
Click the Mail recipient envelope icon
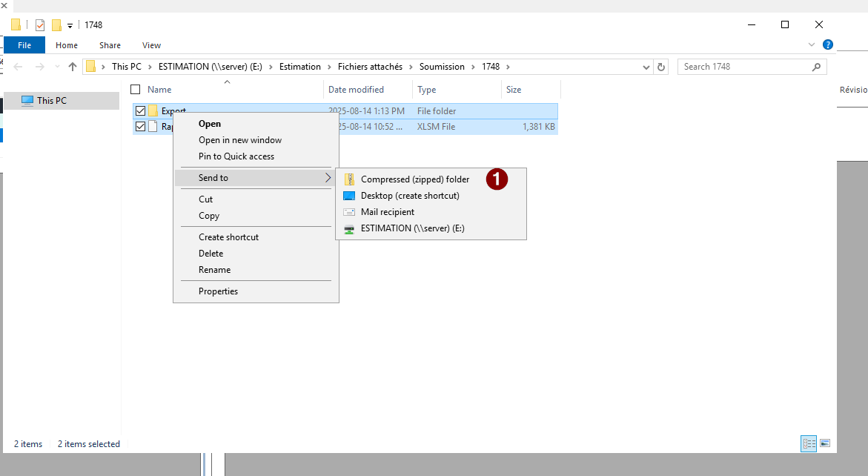pyautogui.click(x=349, y=212)
